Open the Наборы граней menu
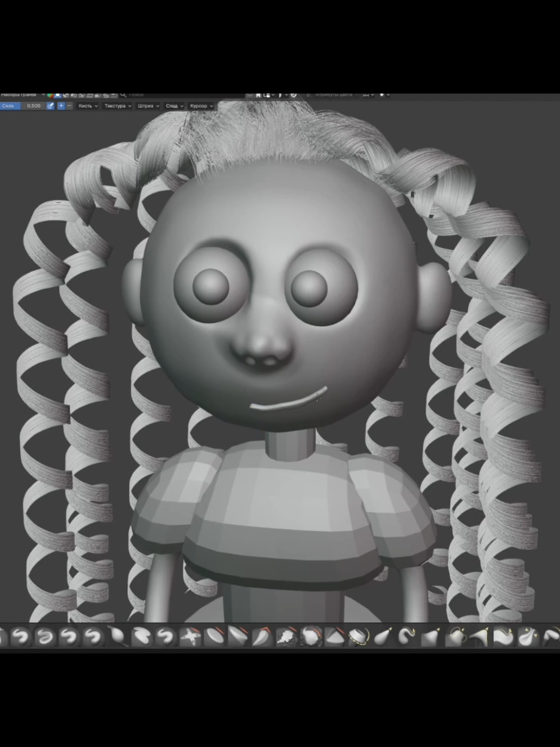560x747 pixels. click(22, 94)
